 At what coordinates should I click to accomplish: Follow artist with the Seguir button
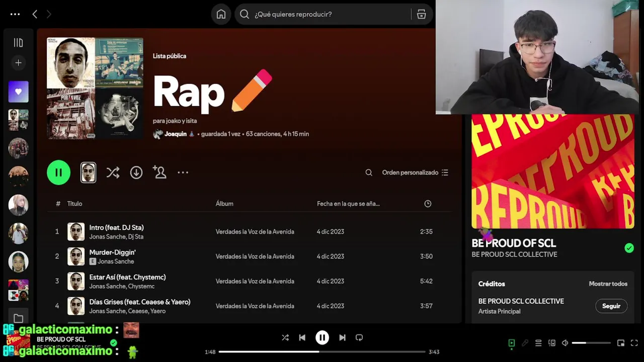click(611, 306)
